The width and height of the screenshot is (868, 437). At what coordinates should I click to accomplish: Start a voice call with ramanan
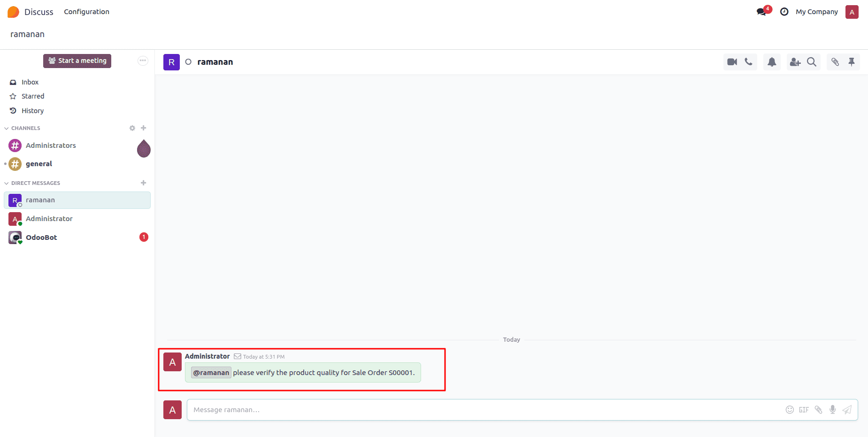click(749, 61)
